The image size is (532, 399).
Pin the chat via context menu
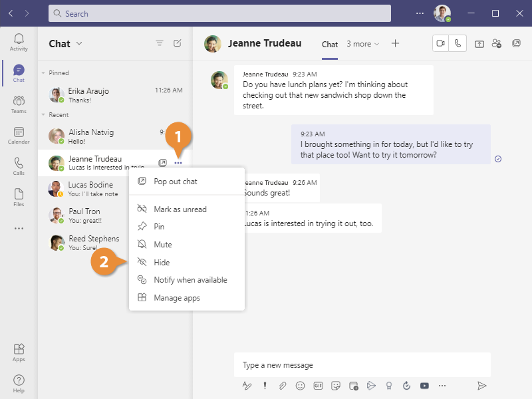pos(159,227)
